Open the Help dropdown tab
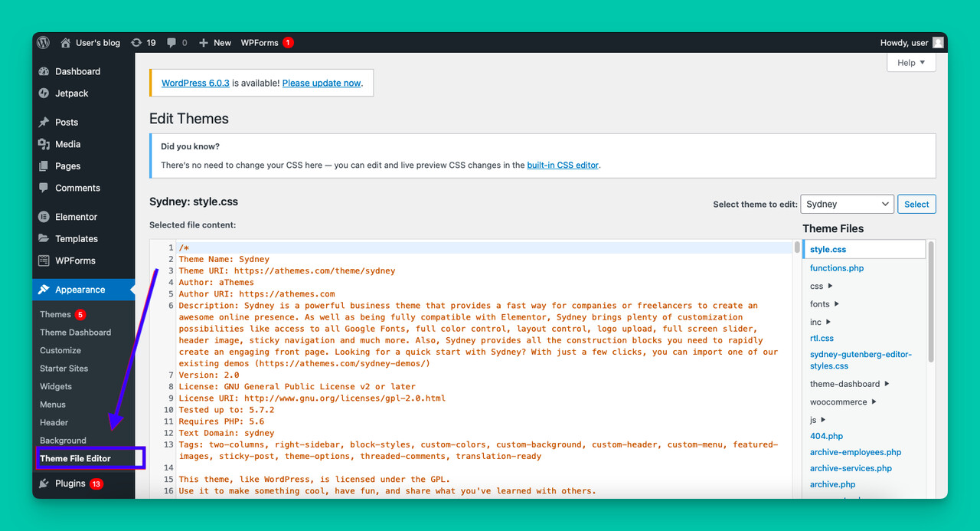980x531 pixels. pyautogui.click(x=911, y=63)
